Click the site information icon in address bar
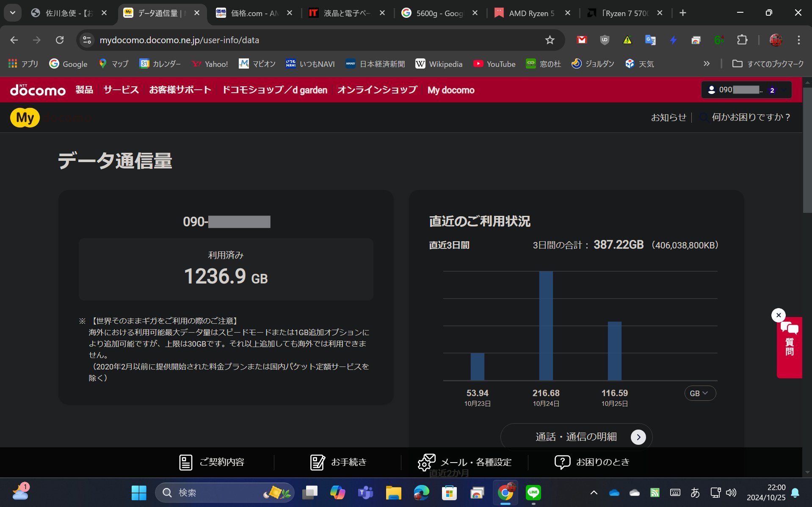 [x=87, y=40]
